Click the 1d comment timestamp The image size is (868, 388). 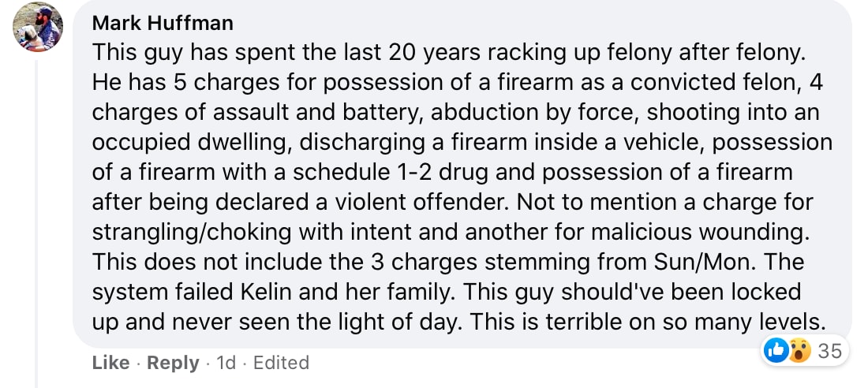[x=226, y=363]
